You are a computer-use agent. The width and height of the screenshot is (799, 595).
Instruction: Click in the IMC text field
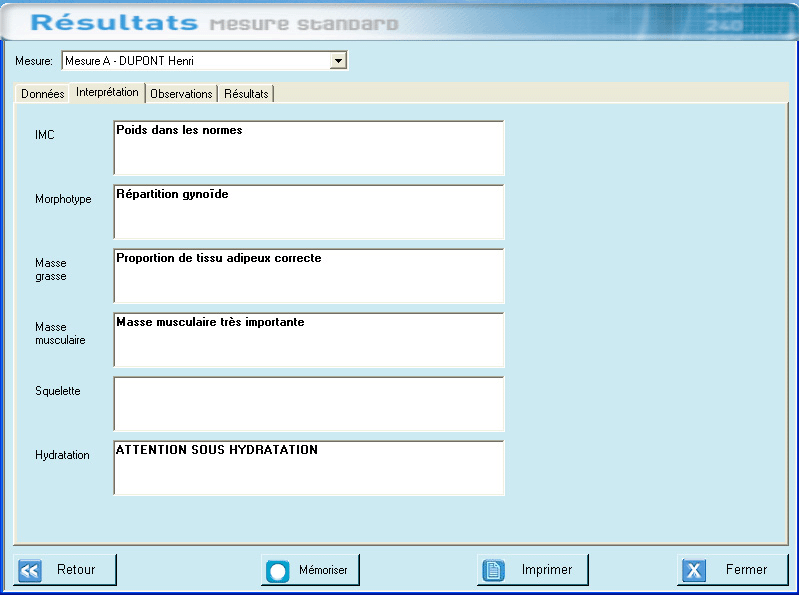click(x=309, y=148)
